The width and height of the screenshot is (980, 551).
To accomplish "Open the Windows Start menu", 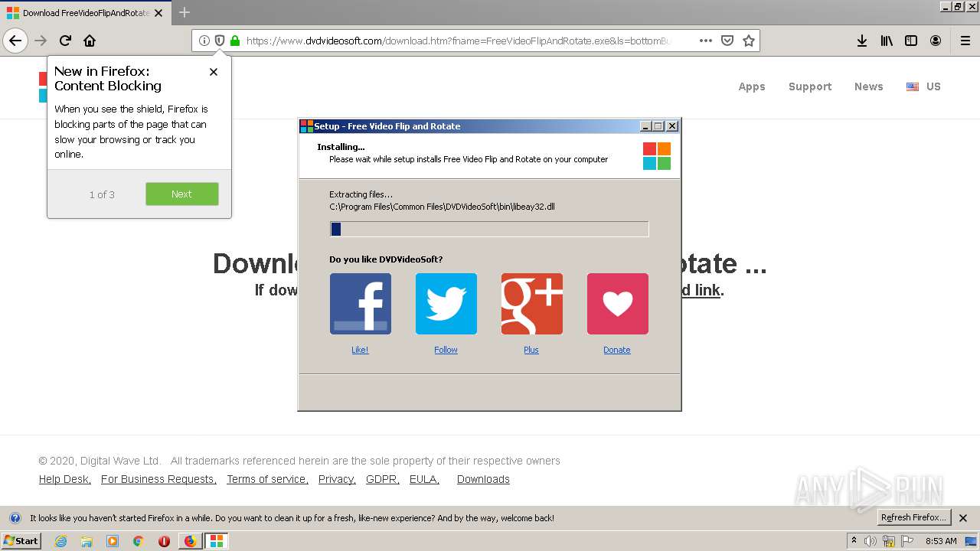I will pos(21,540).
